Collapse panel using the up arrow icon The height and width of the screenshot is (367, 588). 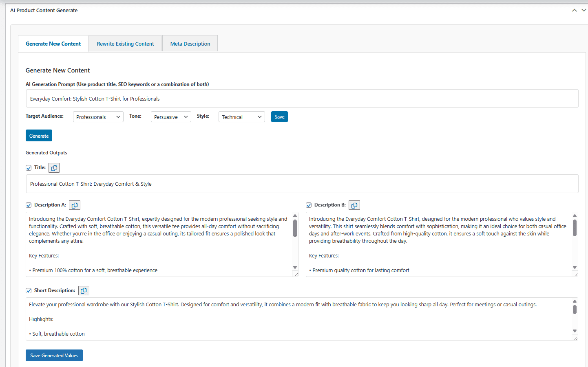574,11
